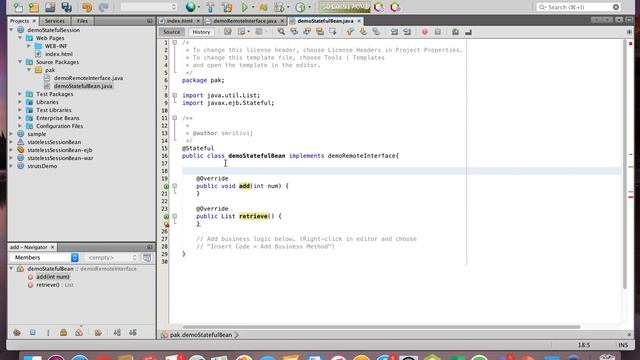Viewport: 640px width, 360px height.
Task: Click the red Start Macro Recording icon
Action: click(424, 32)
